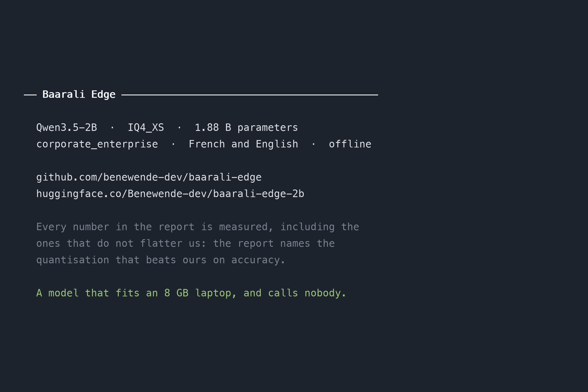588x392 pixels.
Task: Open the github.com/benewende-dev/baarali-edge link
Action: coord(149,177)
